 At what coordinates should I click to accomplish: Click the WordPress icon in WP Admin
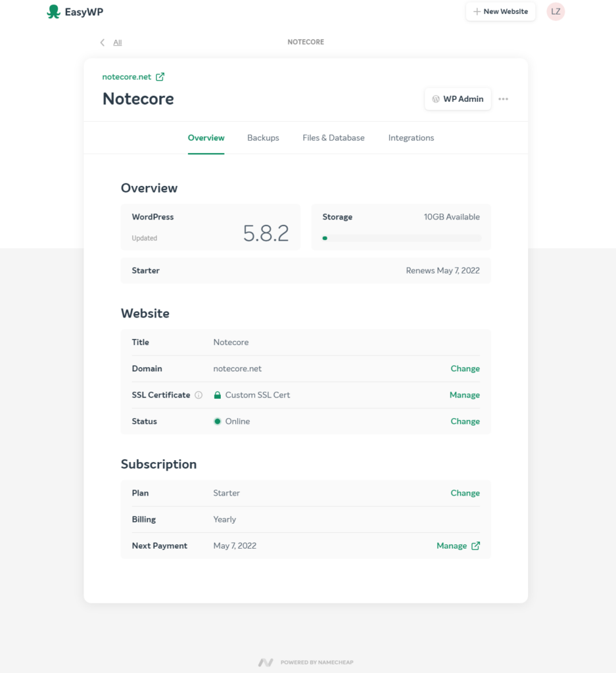(436, 99)
